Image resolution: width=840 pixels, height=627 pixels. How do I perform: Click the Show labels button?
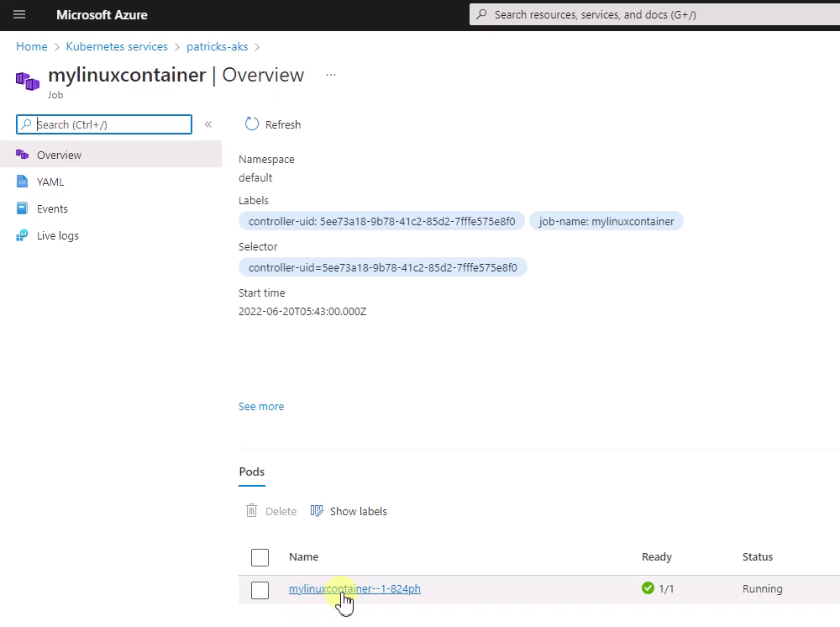click(349, 511)
